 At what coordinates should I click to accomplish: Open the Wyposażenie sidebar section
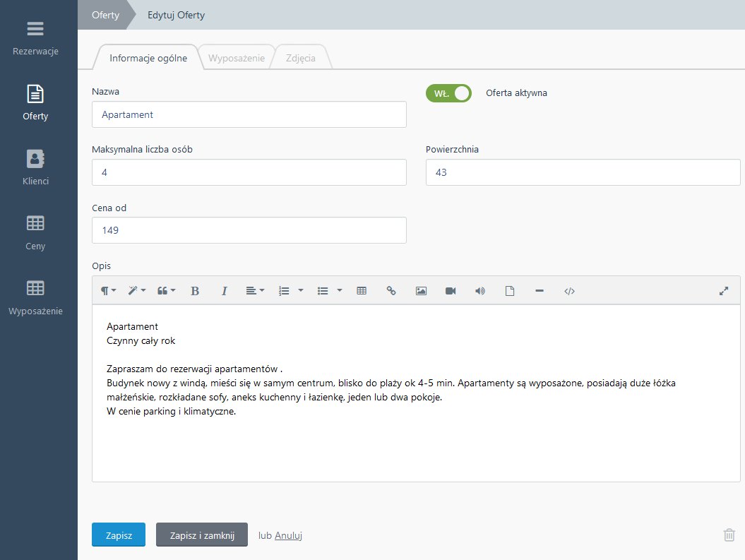(x=35, y=297)
